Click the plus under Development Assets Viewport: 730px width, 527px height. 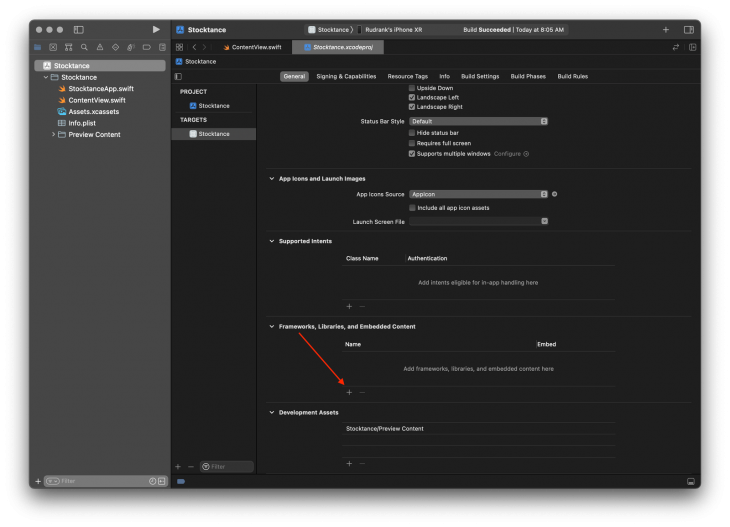(349, 463)
